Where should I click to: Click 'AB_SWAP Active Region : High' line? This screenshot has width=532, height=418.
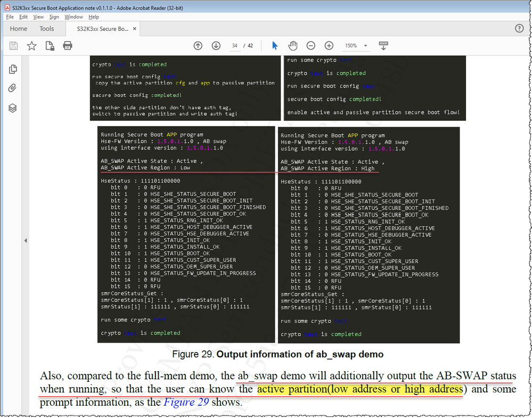(328, 168)
